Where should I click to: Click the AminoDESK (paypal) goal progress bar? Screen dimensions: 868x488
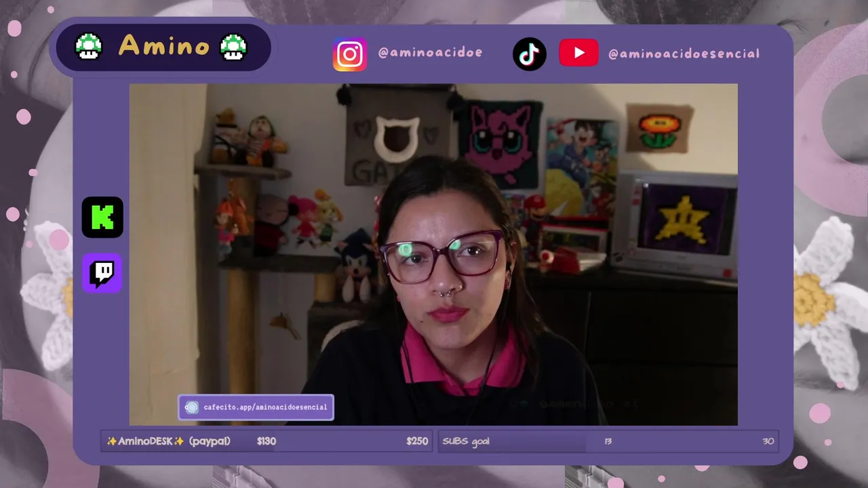point(267,441)
